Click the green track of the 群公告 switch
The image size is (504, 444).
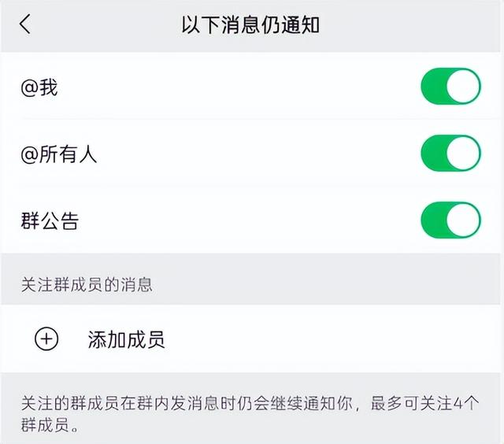[435, 220]
